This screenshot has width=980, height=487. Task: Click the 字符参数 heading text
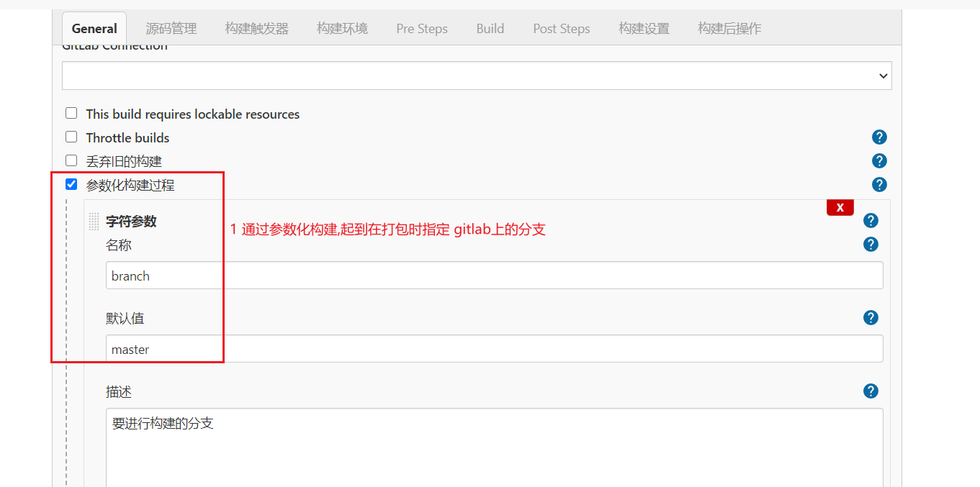click(x=131, y=222)
